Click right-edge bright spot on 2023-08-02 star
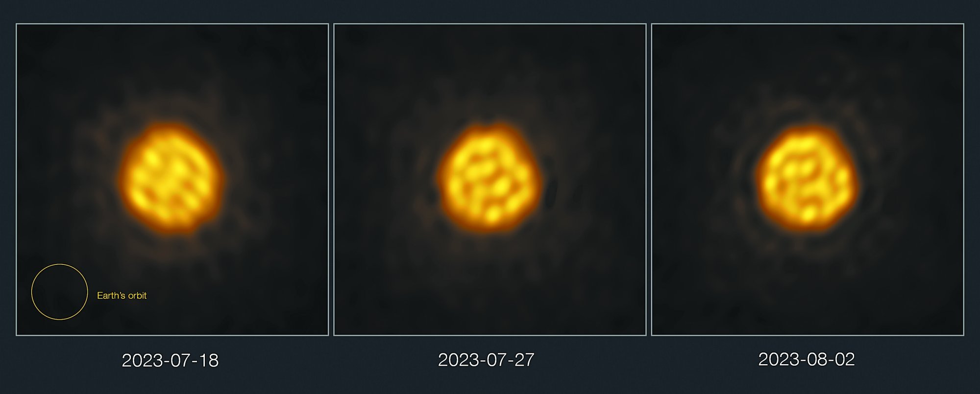This screenshot has width=980, height=394. pyautogui.click(x=842, y=177)
